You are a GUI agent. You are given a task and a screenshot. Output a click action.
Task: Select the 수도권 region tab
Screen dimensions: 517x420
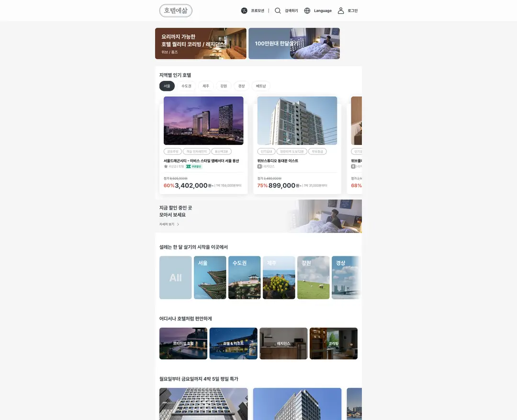tap(186, 86)
